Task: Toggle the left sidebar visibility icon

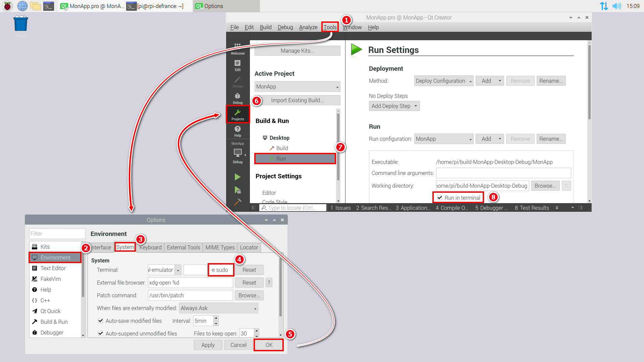Action: (254, 208)
